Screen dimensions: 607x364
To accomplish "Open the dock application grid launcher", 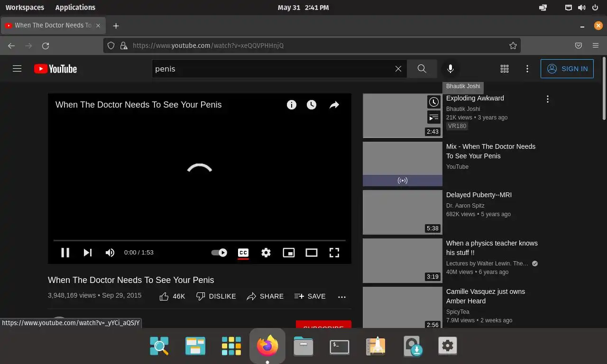I will 231,346.
